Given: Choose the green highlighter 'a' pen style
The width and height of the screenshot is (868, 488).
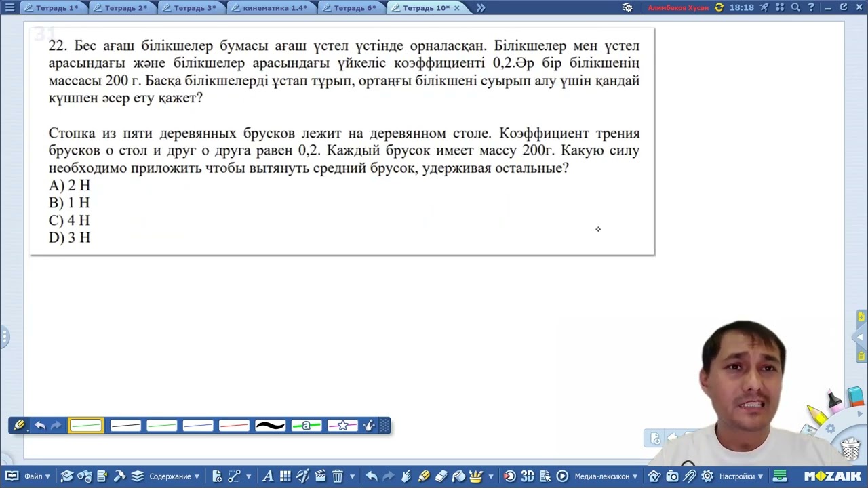Looking at the screenshot, I should 307,426.
